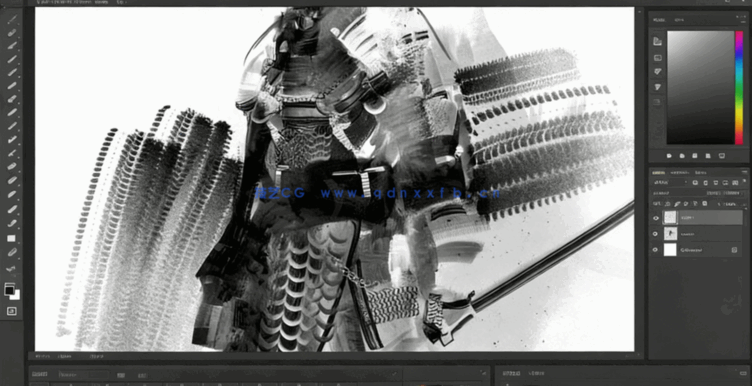Hide the top selected layer's eye icon
The height and width of the screenshot is (386, 752).
coord(656,218)
